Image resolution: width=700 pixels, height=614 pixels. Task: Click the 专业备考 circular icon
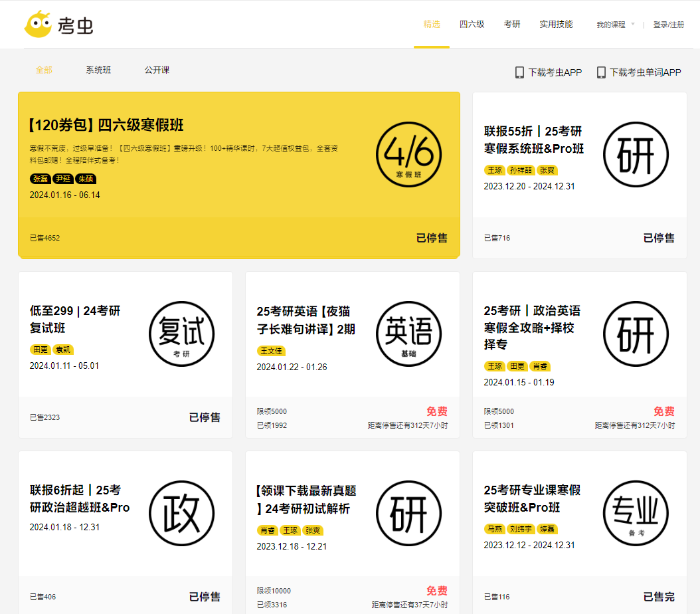tap(636, 514)
